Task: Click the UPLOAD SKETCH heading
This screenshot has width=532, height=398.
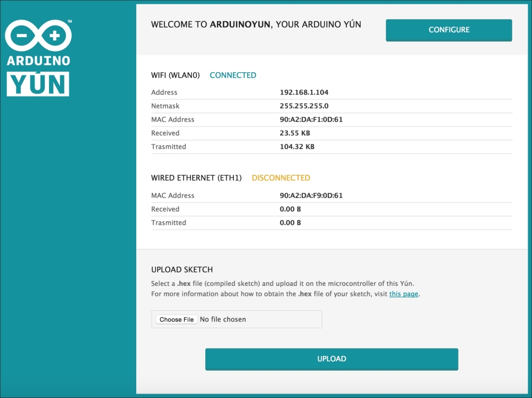Action: [x=182, y=269]
